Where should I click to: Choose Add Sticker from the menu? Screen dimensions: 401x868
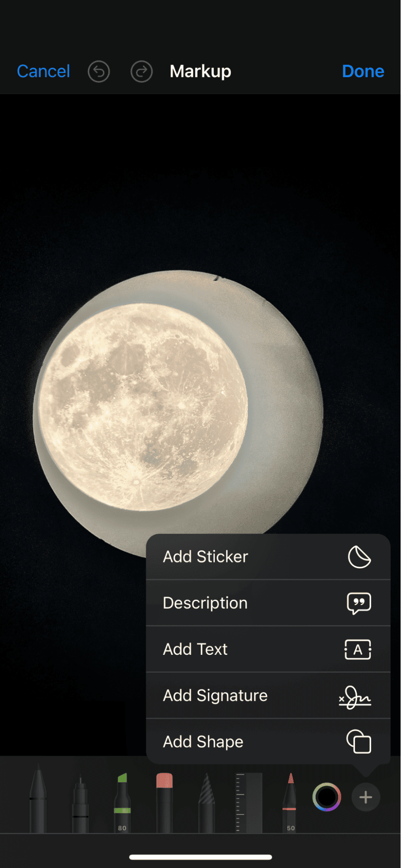click(x=268, y=557)
